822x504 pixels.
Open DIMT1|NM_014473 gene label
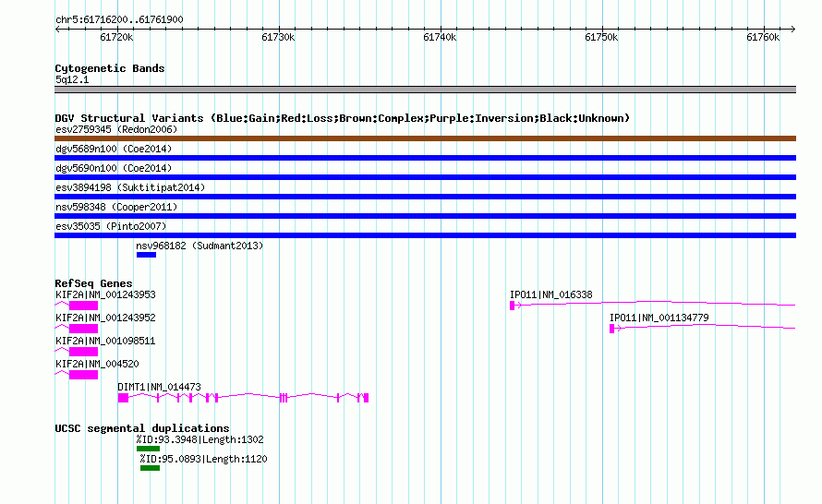pos(160,387)
